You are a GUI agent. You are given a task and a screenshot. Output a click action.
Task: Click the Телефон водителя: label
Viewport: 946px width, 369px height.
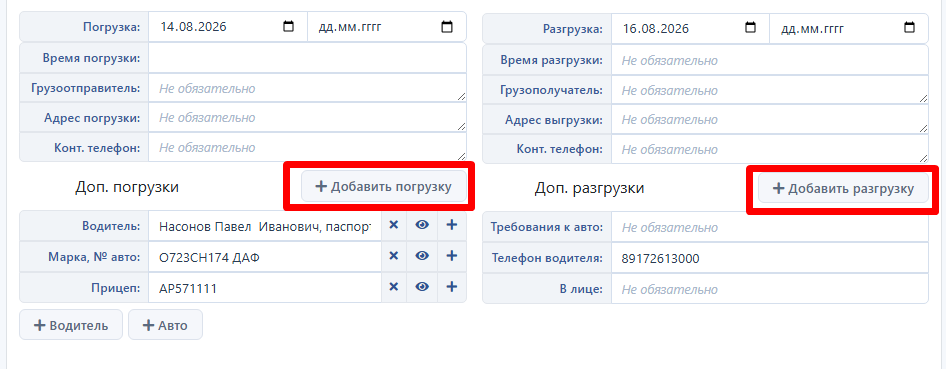coord(547,258)
